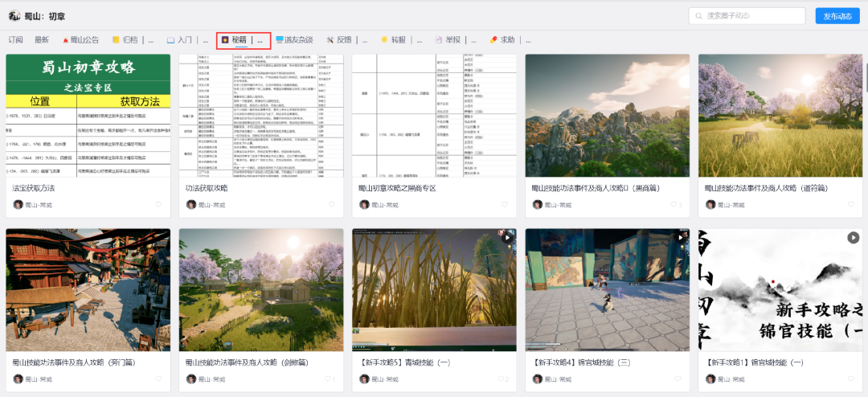Click author avatar under 功法获取攻略

pos(191,204)
